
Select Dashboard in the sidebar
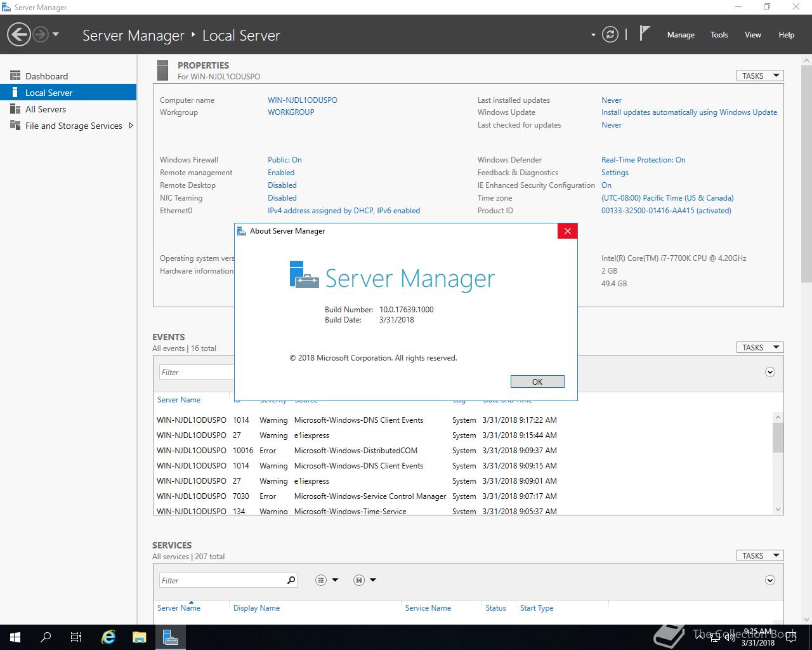click(x=69, y=76)
